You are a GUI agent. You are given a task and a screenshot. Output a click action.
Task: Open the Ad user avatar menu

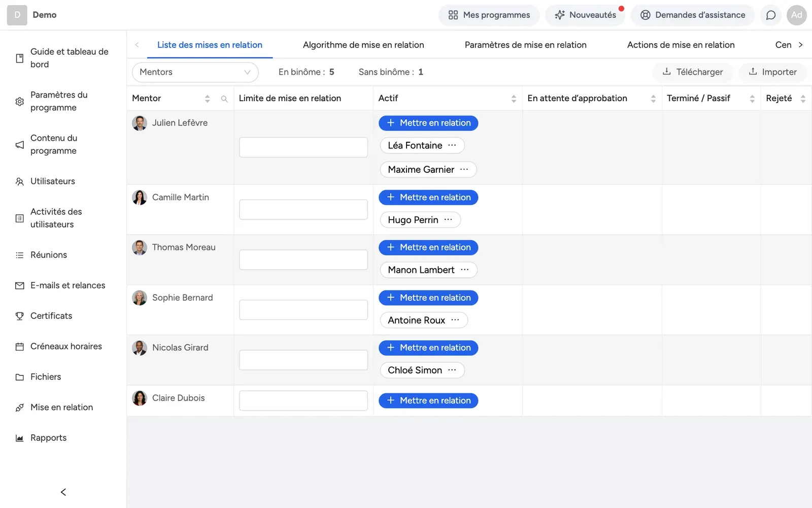(x=796, y=15)
